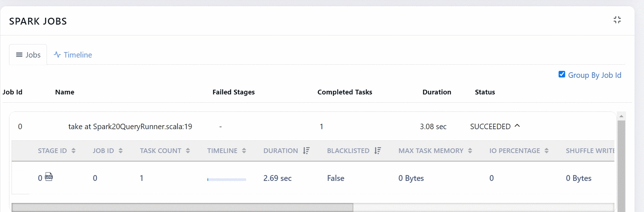Sort by Timeline column arrows
The height and width of the screenshot is (212, 644).
click(x=244, y=151)
